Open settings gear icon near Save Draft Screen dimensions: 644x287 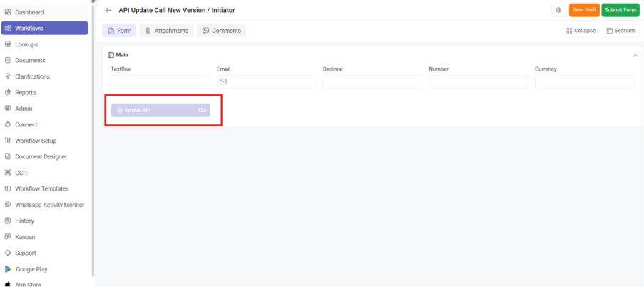(x=558, y=10)
